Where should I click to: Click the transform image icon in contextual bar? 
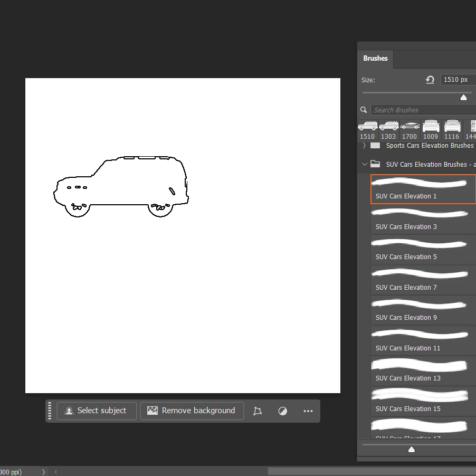point(258,411)
